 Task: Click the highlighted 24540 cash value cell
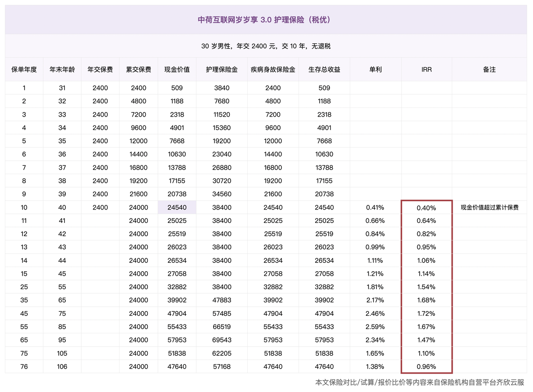click(x=177, y=207)
